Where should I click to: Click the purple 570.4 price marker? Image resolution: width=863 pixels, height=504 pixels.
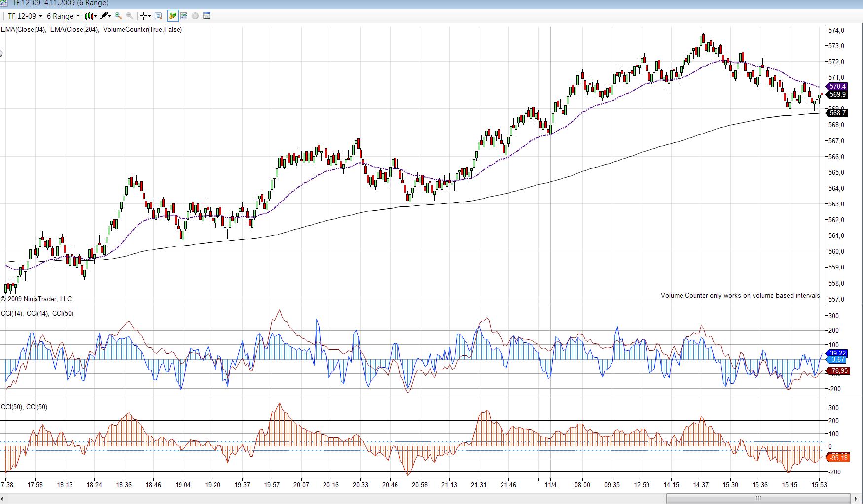837,87
